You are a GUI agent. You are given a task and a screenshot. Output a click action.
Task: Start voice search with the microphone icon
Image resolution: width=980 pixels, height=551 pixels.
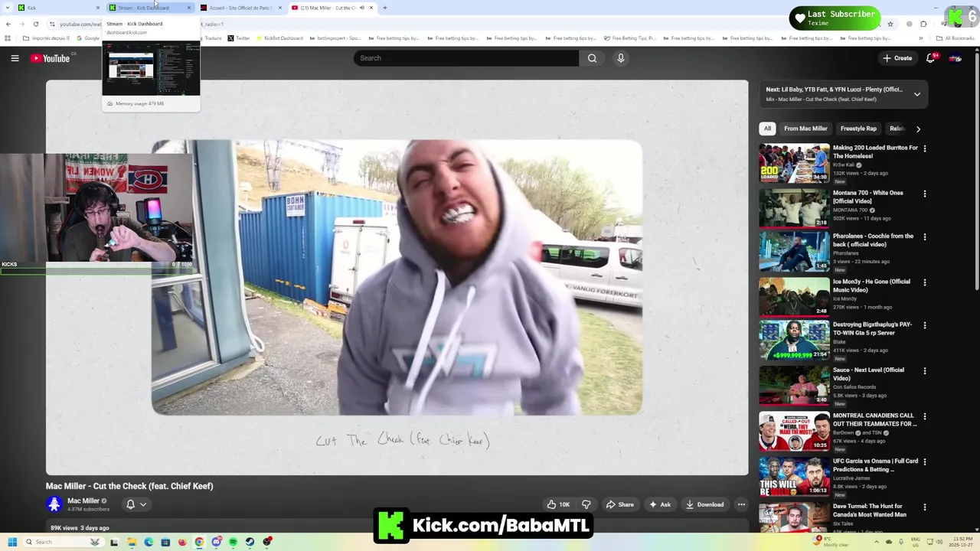click(621, 58)
